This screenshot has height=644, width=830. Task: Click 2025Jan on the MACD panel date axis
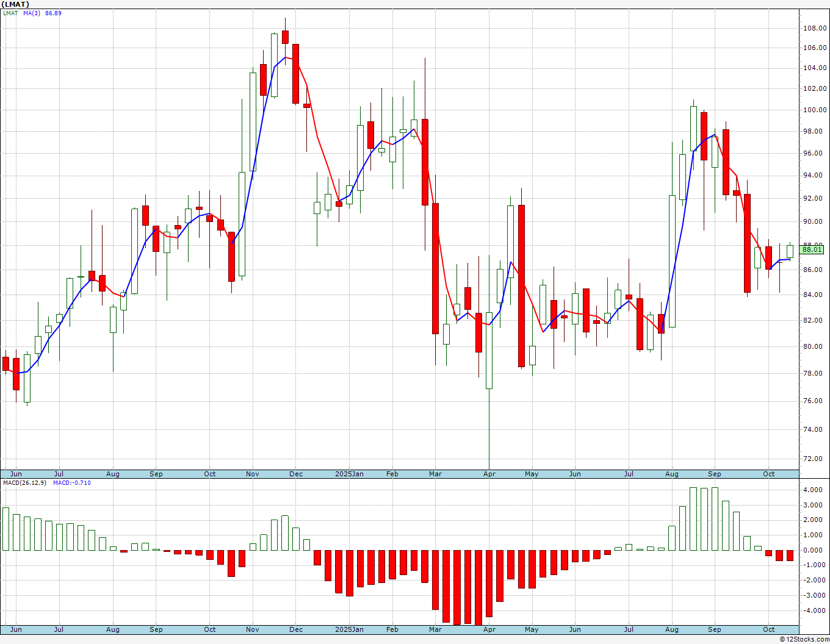click(350, 629)
